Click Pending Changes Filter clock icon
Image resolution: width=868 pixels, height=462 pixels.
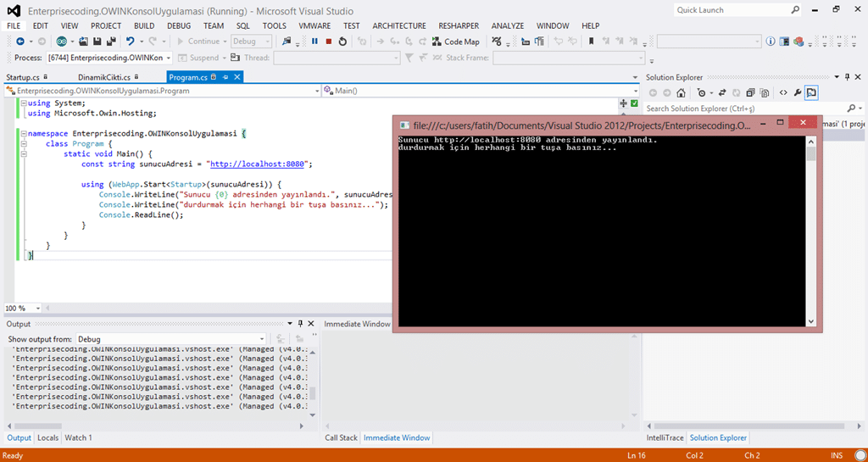[x=702, y=93]
